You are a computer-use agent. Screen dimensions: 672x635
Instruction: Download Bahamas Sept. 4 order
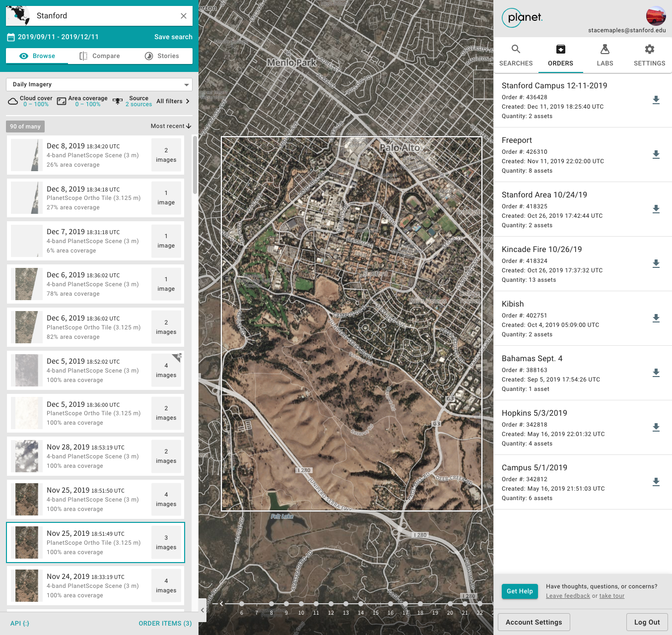[x=656, y=373]
